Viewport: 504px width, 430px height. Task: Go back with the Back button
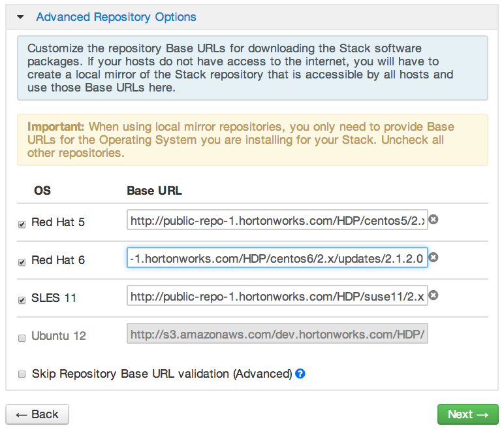click(x=37, y=414)
